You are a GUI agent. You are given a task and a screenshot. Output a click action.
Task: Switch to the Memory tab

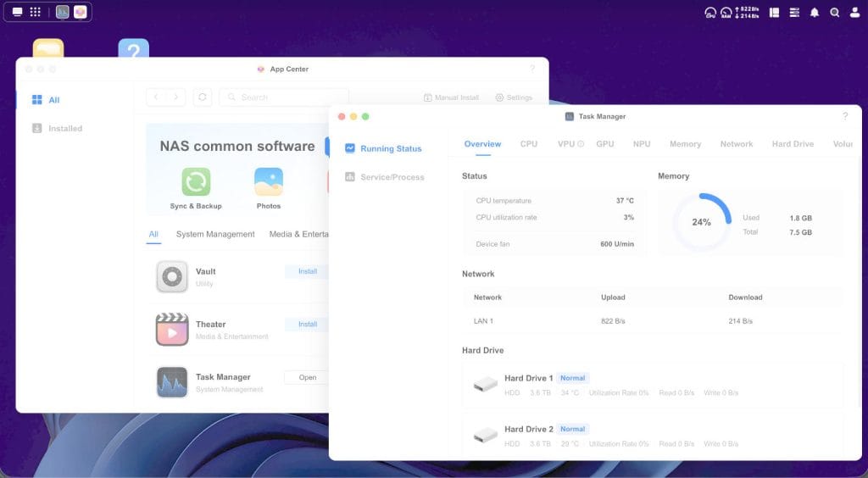[x=685, y=144]
